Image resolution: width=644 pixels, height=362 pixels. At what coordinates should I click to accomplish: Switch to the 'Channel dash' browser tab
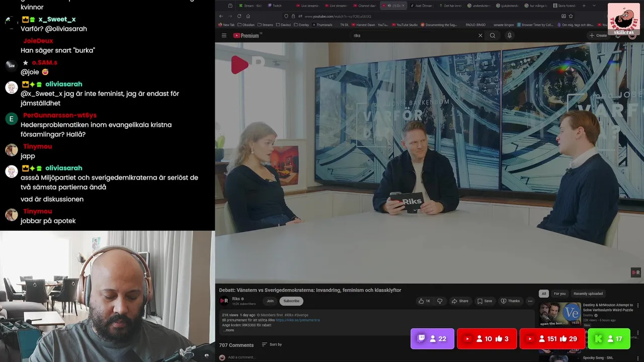364,6
